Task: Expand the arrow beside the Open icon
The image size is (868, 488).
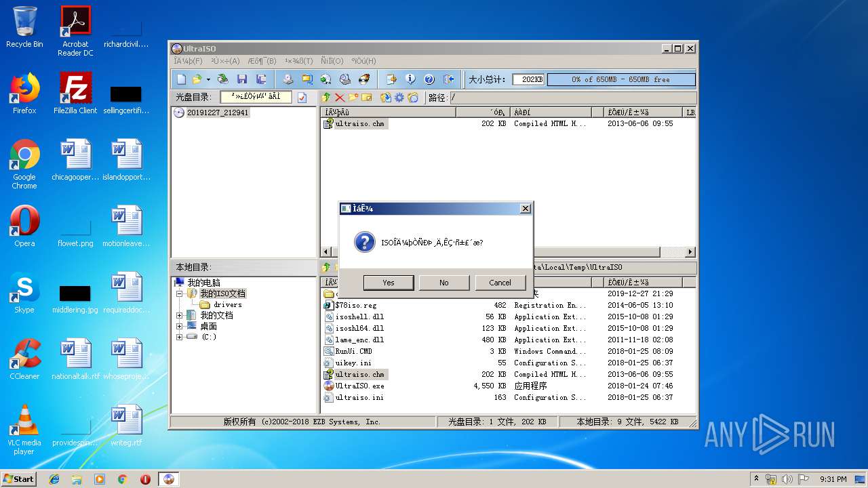Action: coord(208,79)
